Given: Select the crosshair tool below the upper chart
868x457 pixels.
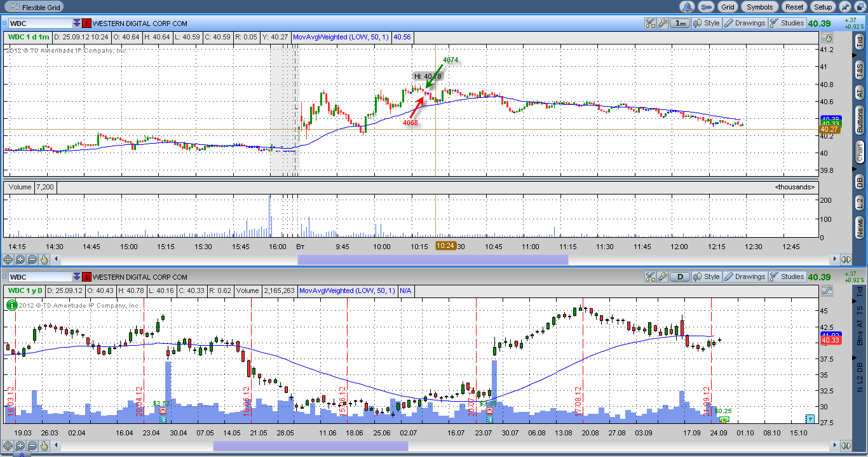Looking at the screenshot, I should pos(8,259).
